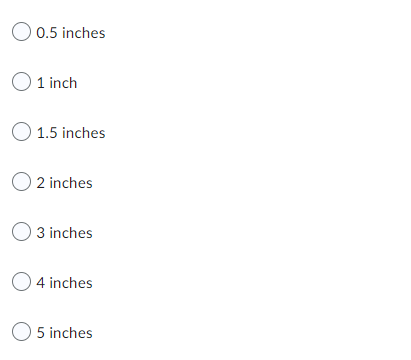Select the three inches answer circle
Viewport: 411px width, 360px height.
(x=22, y=232)
